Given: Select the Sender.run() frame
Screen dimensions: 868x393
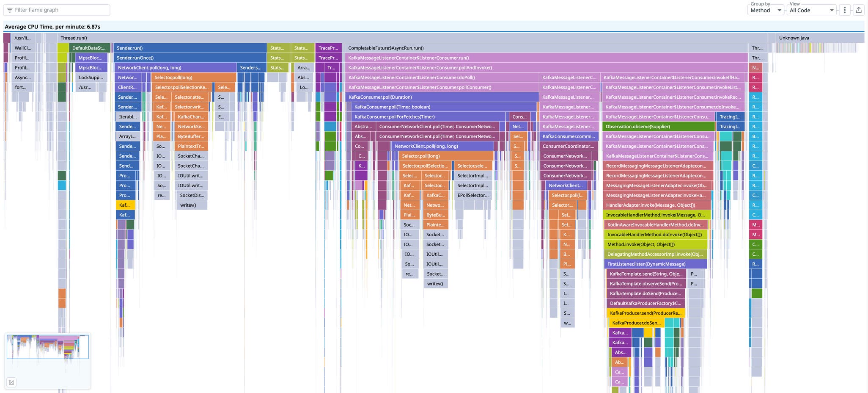Looking at the screenshot, I should click(190, 48).
